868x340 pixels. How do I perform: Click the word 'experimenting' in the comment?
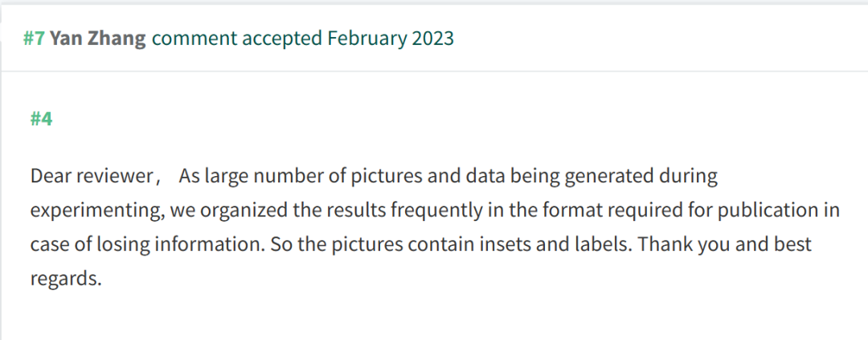pyautogui.click(x=94, y=211)
